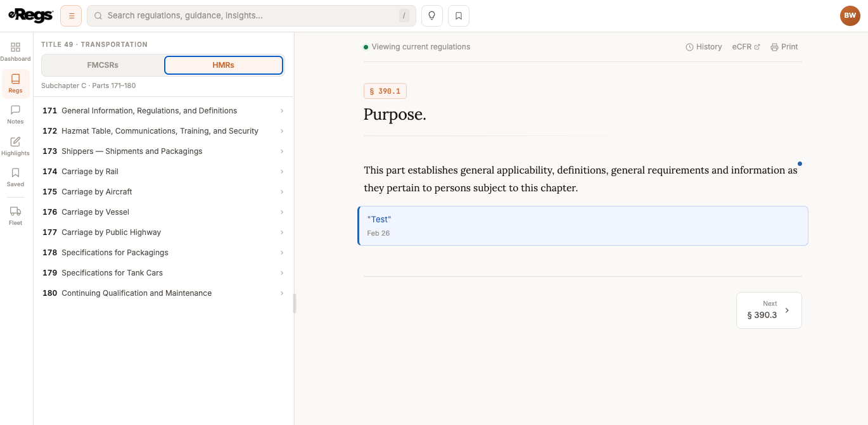The image size is (868, 425).
Task: Click the panel resize handle
Action: tap(294, 303)
